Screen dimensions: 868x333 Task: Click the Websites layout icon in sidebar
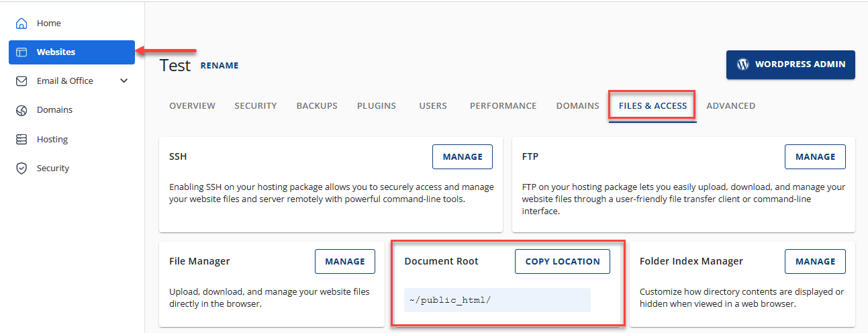21,52
